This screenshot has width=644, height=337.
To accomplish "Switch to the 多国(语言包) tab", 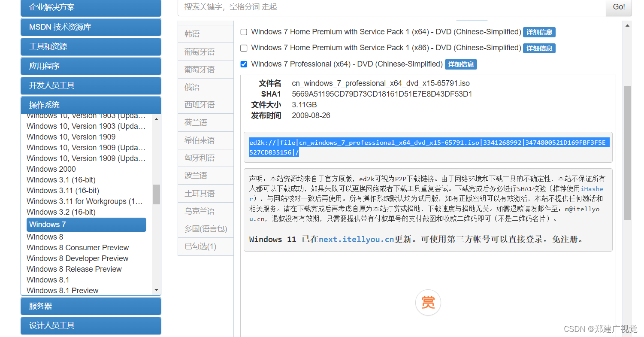I will tap(206, 229).
